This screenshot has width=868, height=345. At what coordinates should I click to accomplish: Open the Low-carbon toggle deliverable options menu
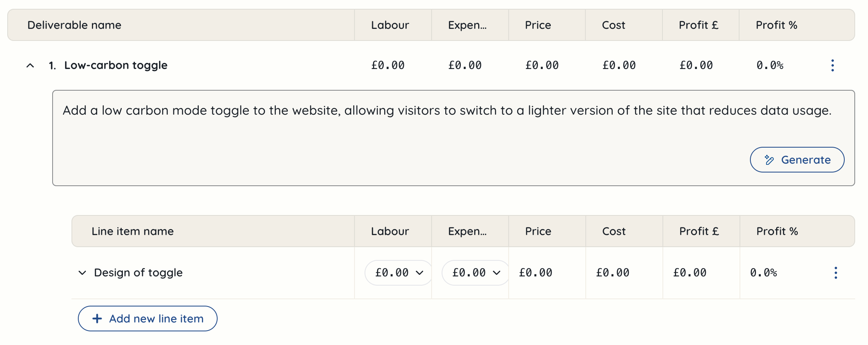[x=832, y=65]
